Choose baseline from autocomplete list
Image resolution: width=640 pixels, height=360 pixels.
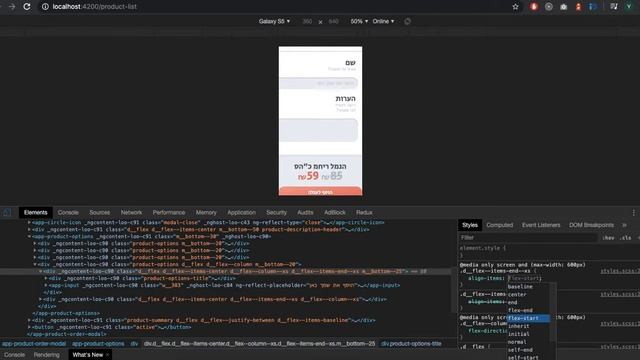[x=529, y=287]
